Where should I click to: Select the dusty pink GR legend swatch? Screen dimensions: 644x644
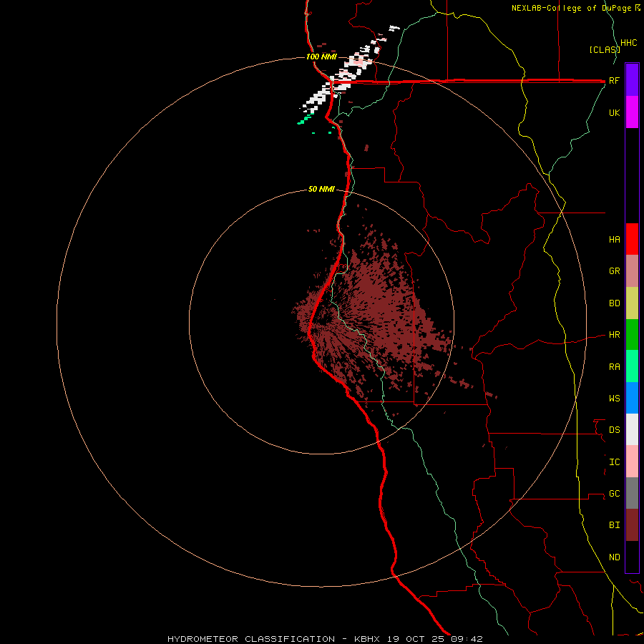pyautogui.click(x=632, y=271)
